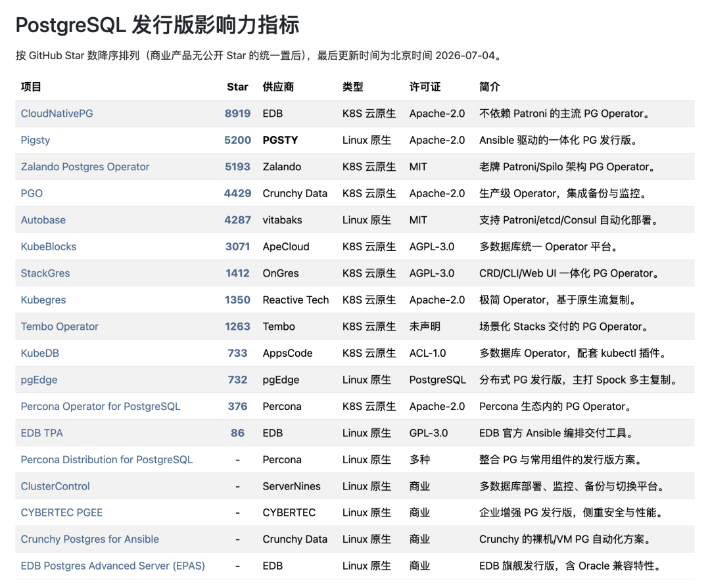Click the star count 8919
This screenshot has height=588, width=710.
[238, 114]
